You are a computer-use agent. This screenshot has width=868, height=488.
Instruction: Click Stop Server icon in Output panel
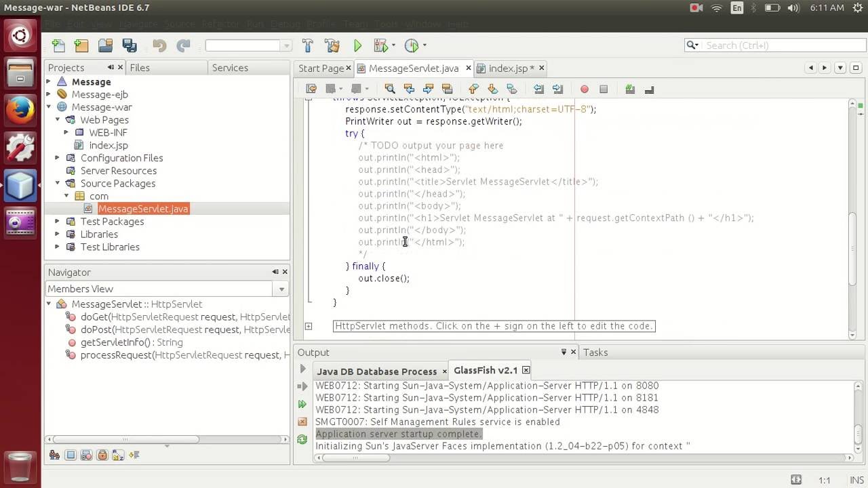point(302,422)
